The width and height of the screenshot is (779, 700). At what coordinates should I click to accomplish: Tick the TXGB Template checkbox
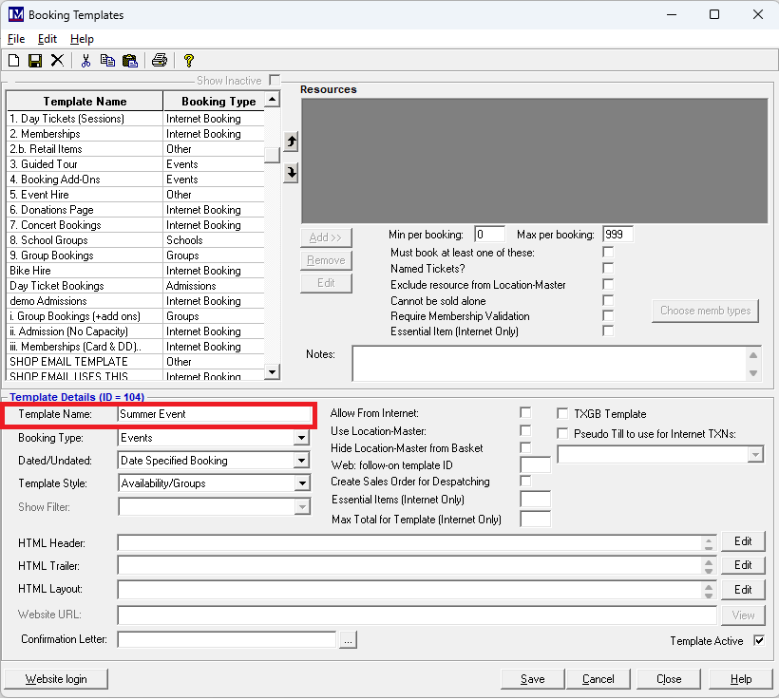563,414
